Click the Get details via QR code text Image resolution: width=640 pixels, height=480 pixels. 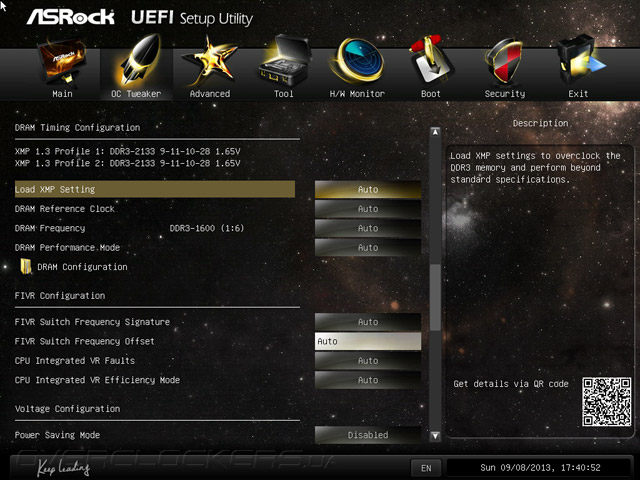click(x=511, y=384)
